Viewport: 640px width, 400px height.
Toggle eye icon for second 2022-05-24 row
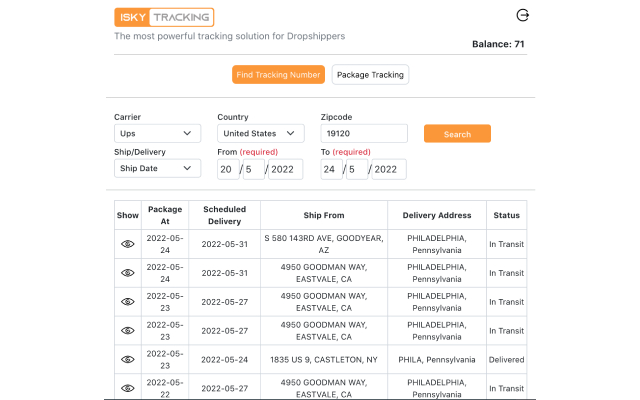click(128, 273)
